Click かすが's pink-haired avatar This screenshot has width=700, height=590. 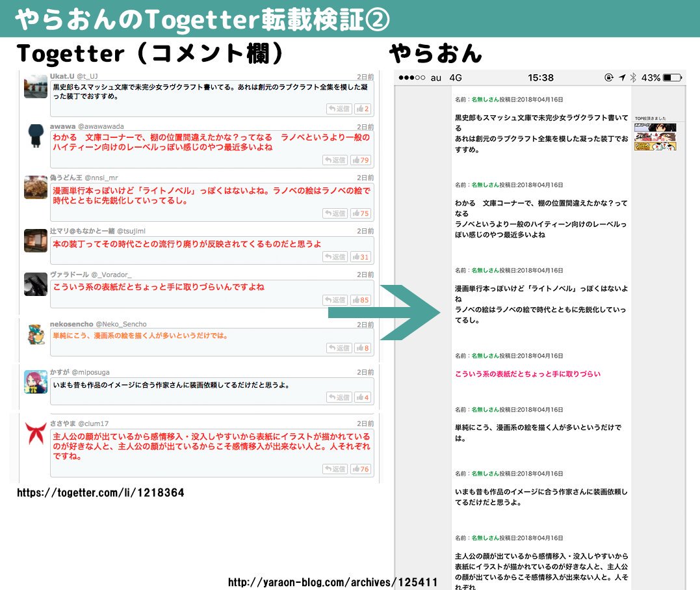tap(36, 382)
